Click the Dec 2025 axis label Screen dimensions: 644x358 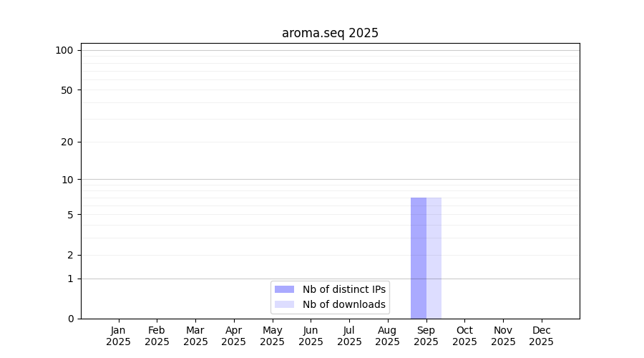[542, 336]
